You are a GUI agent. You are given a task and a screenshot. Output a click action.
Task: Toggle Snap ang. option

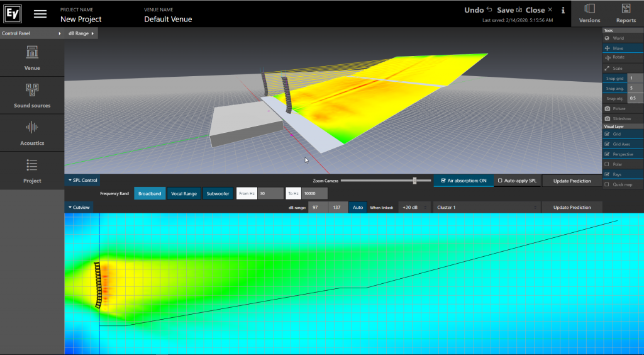click(x=615, y=88)
